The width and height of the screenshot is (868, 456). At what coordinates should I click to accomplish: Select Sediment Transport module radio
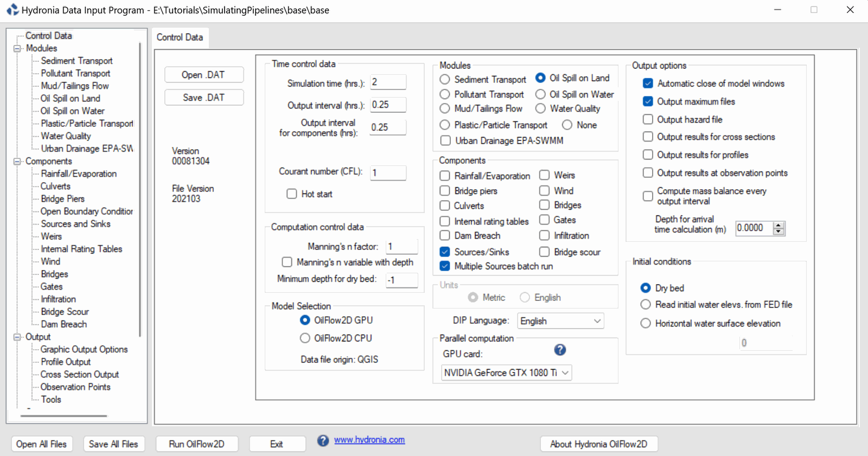[445, 79]
